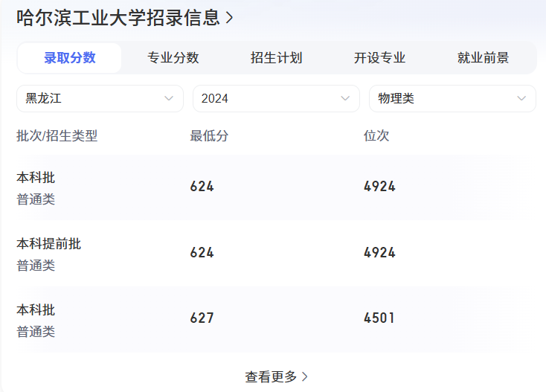Click 普通类 under 本科提前批
This screenshot has height=392, width=546.
point(36,266)
